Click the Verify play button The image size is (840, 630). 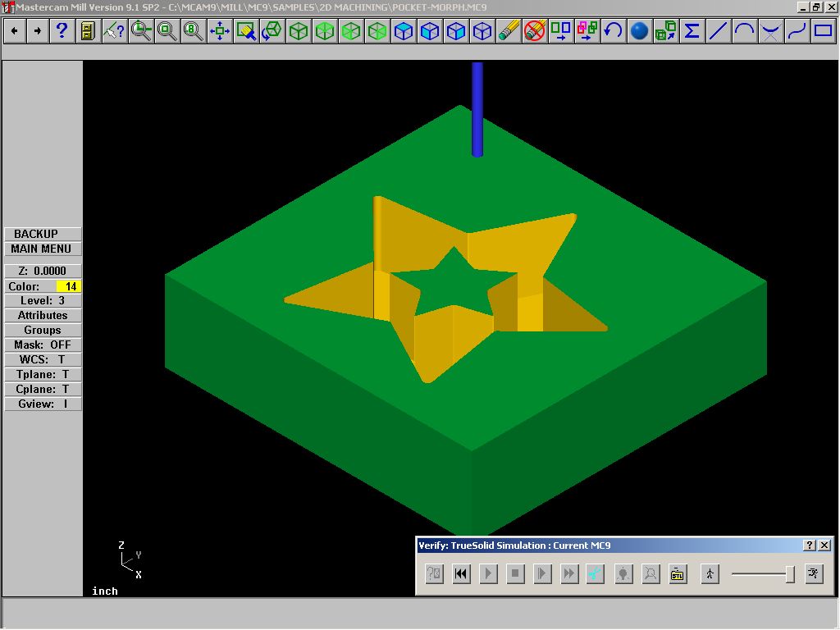pyautogui.click(x=488, y=574)
